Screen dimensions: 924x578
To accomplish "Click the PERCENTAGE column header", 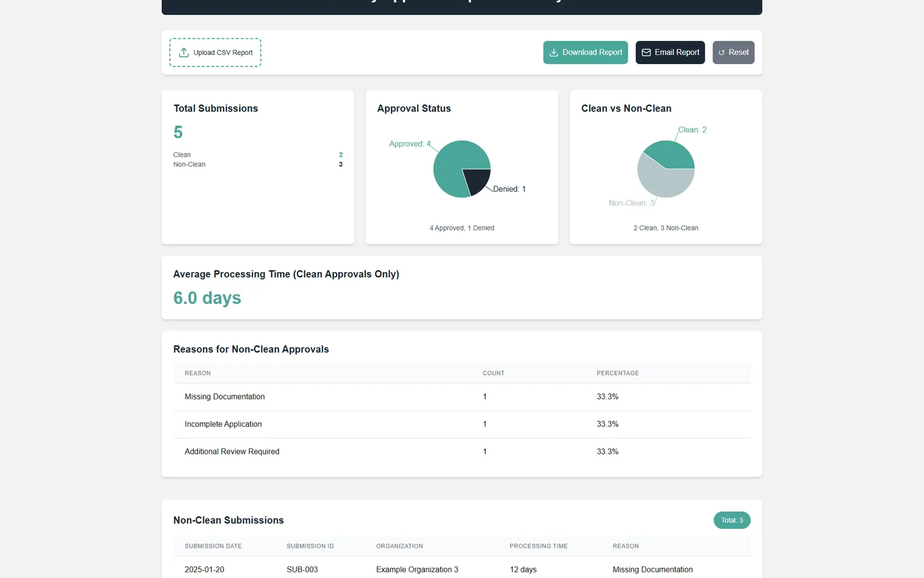I will tap(618, 373).
